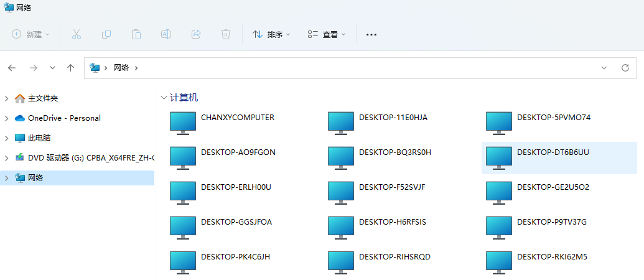
Task: Click the DESKTOP-DT6B6UU name label
Action: pyautogui.click(x=553, y=152)
